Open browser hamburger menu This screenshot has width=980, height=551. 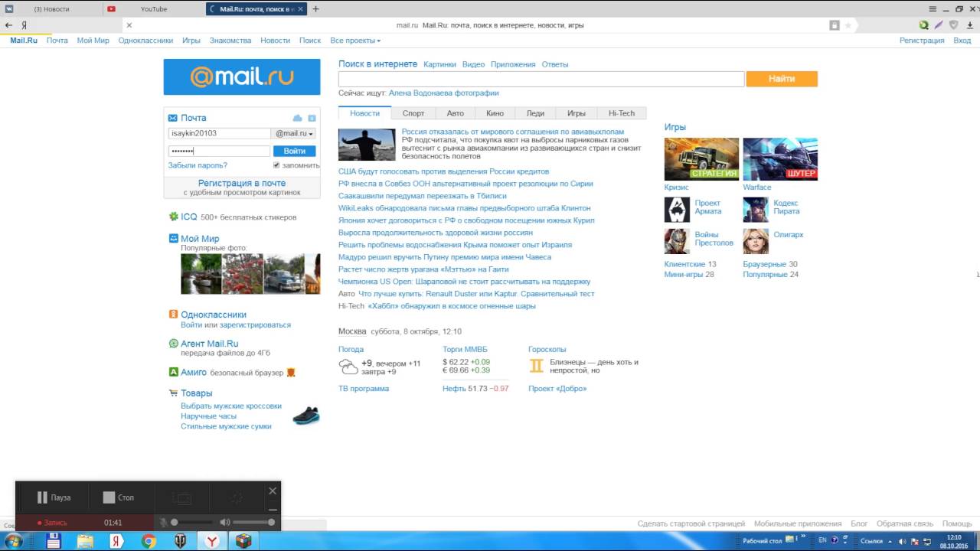tap(933, 8)
